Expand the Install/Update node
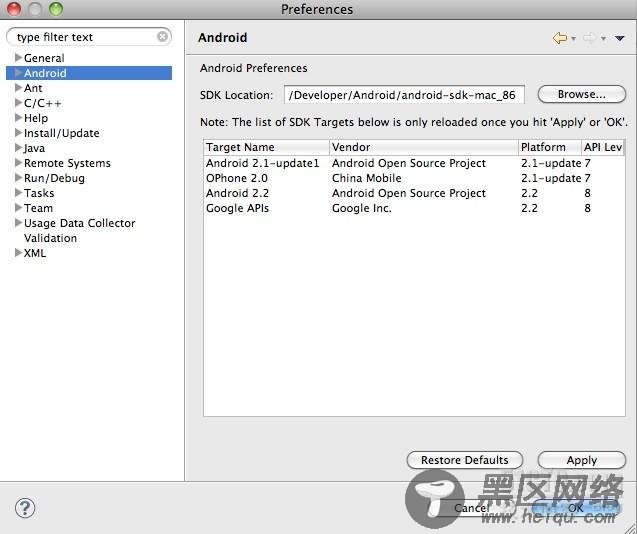Image resolution: width=637 pixels, height=534 pixels. click(x=18, y=133)
